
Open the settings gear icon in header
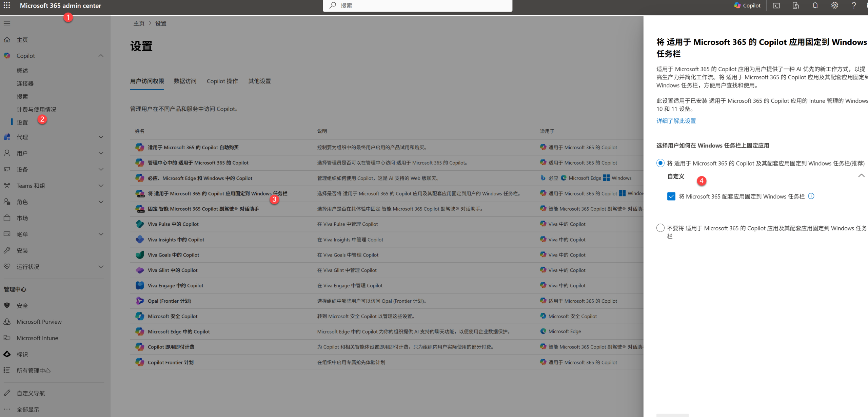(x=834, y=5)
